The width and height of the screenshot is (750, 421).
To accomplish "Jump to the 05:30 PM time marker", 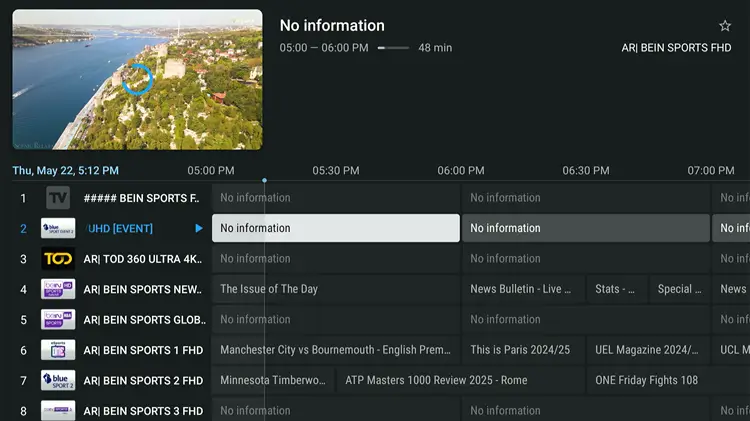I will [336, 171].
